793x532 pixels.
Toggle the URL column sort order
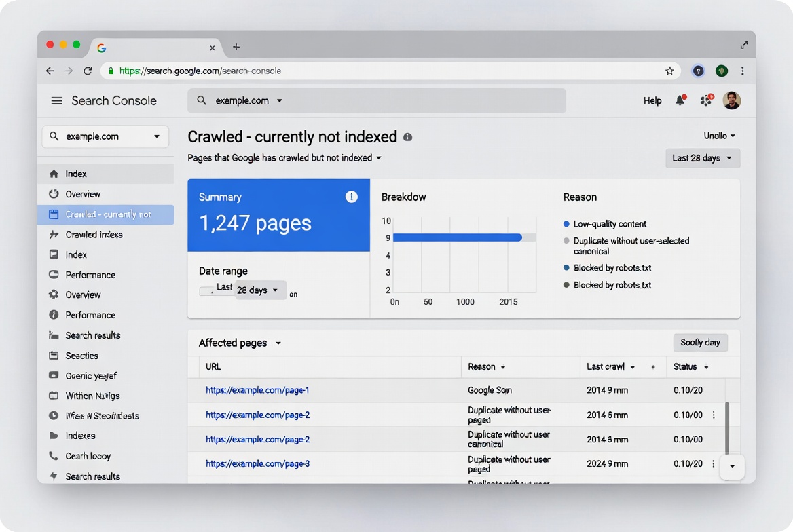pyautogui.click(x=213, y=367)
